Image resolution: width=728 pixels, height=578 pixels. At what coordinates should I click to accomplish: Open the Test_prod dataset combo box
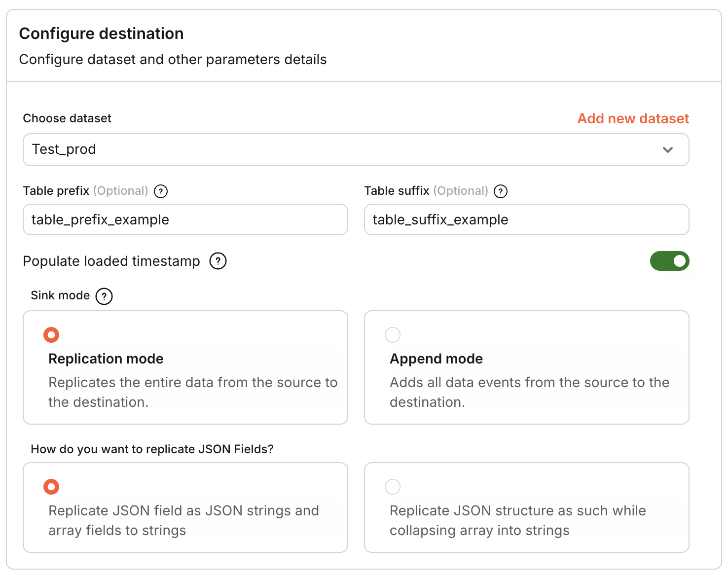(356, 149)
